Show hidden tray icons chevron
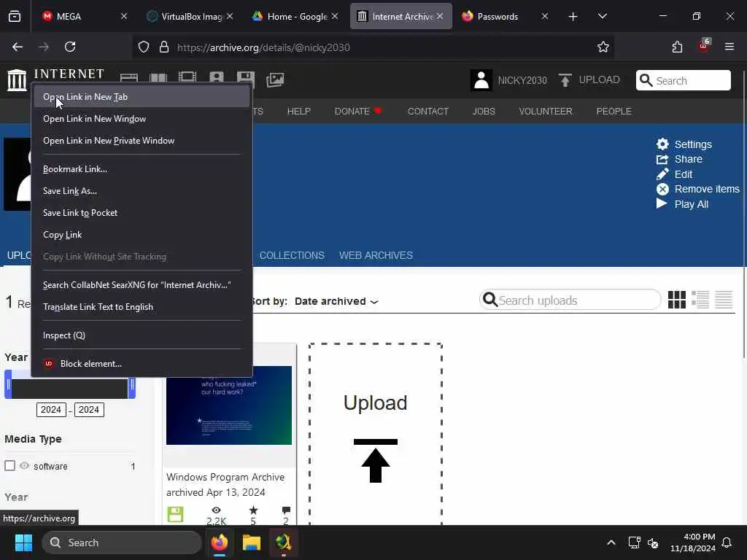This screenshot has height=560, width=747. coord(611,542)
